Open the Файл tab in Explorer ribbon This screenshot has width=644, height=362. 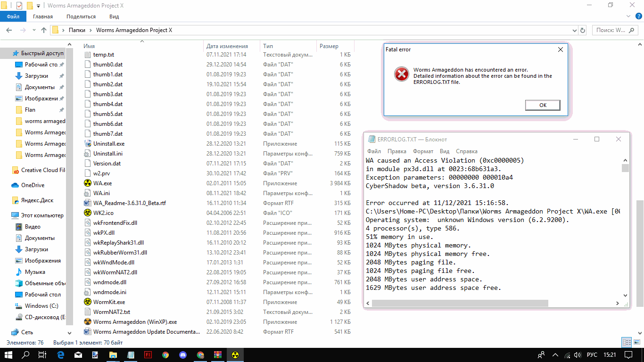13,16
